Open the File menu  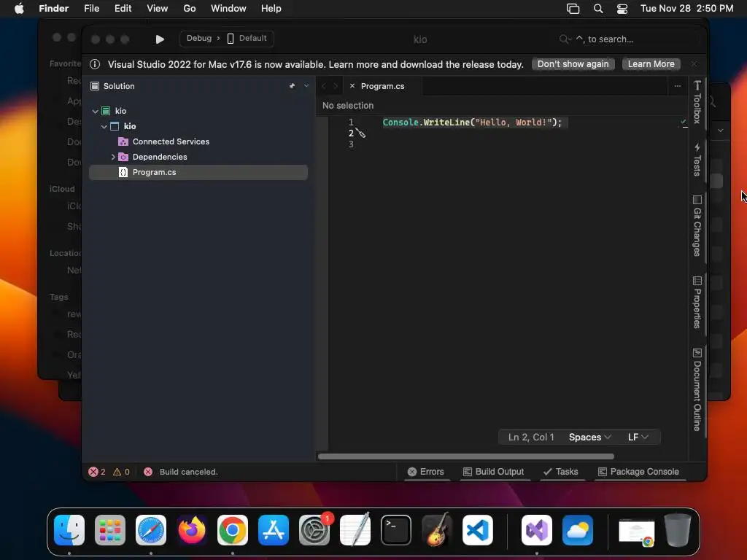click(x=91, y=9)
